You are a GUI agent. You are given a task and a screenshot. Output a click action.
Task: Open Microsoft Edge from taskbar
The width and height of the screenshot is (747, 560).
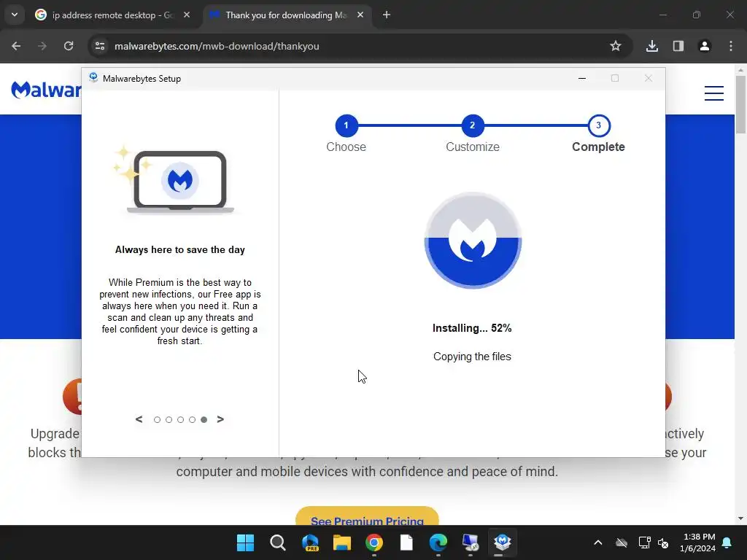[x=438, y=542]
